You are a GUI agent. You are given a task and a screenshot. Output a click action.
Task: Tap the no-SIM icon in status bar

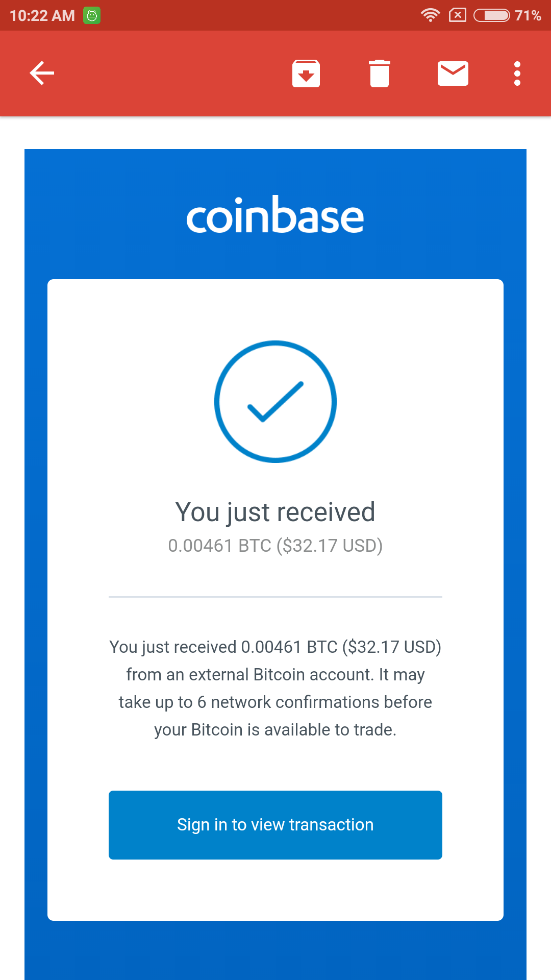[457, 15]
